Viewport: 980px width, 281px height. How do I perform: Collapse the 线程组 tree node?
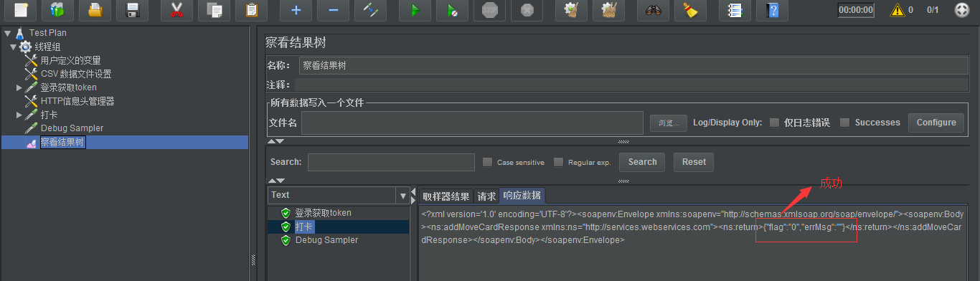14,47
